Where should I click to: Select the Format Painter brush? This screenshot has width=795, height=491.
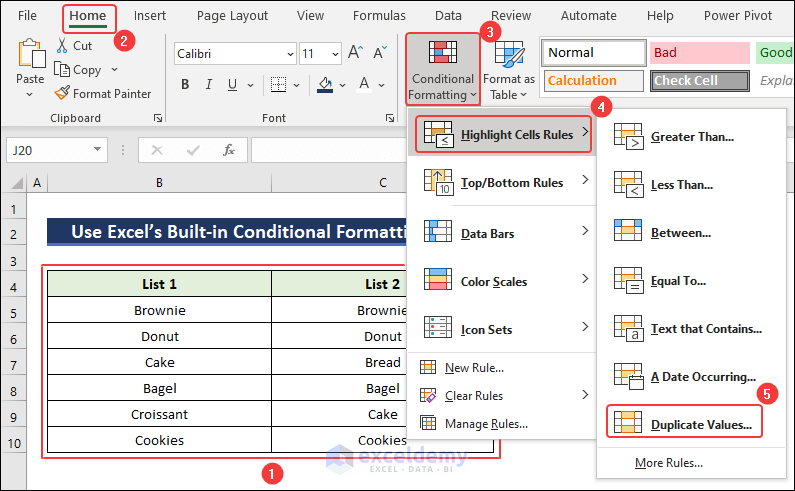(62, 93)
